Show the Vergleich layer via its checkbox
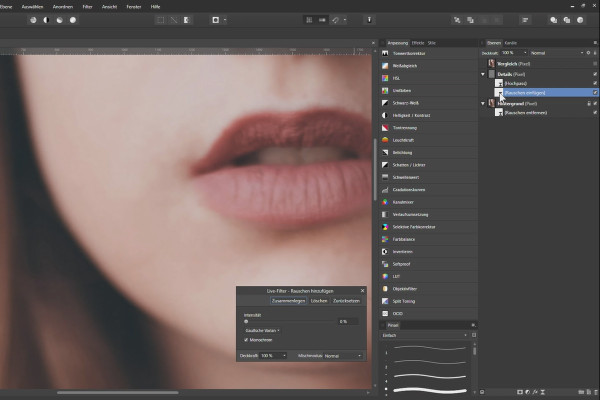 [595, 64]
